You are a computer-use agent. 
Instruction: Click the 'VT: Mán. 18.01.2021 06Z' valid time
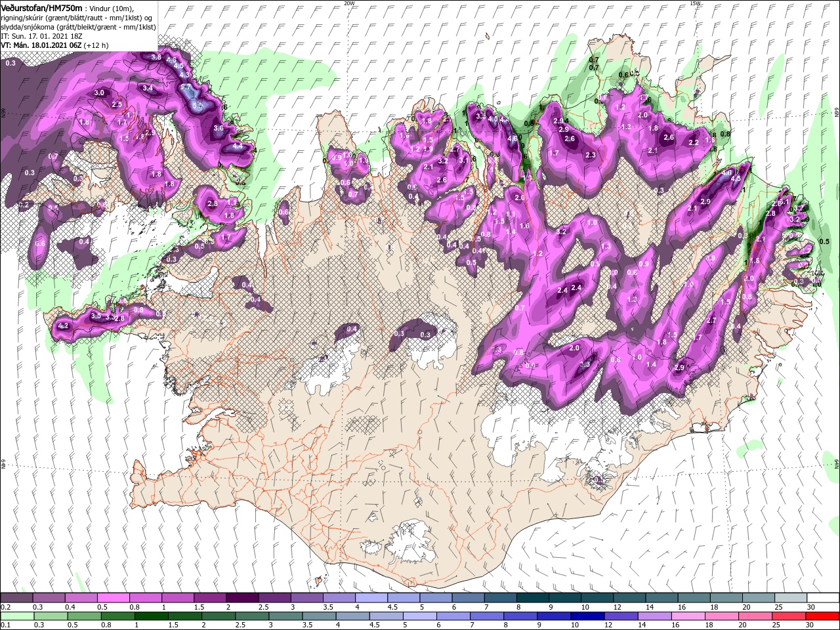[x=41, y=45]
